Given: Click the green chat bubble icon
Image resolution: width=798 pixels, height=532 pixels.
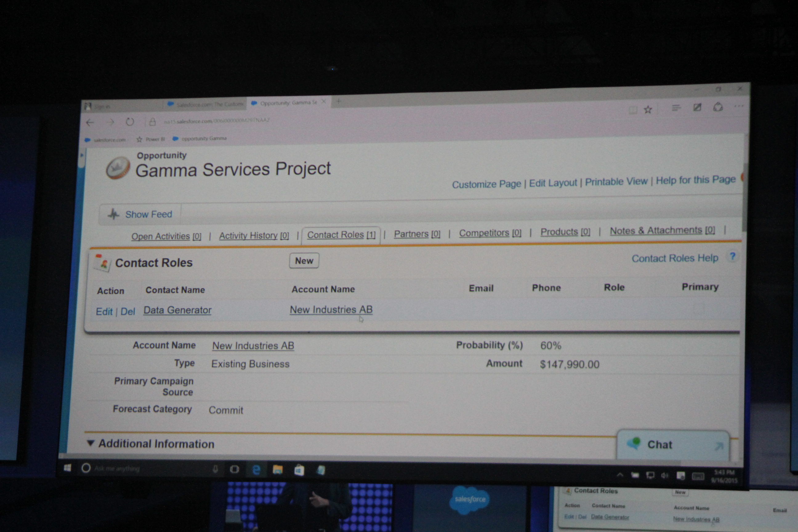Looking at the screenshot, I should click(634, 443).
